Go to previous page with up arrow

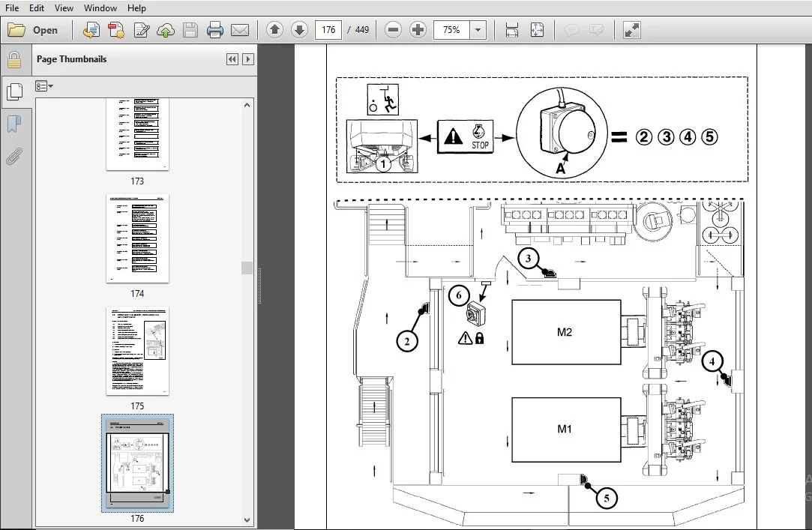[275, 30]
